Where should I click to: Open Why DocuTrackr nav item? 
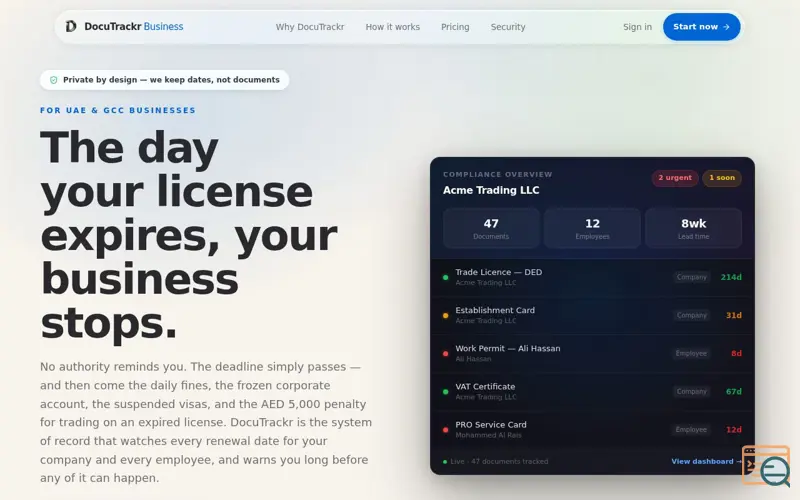pos(310,27)
